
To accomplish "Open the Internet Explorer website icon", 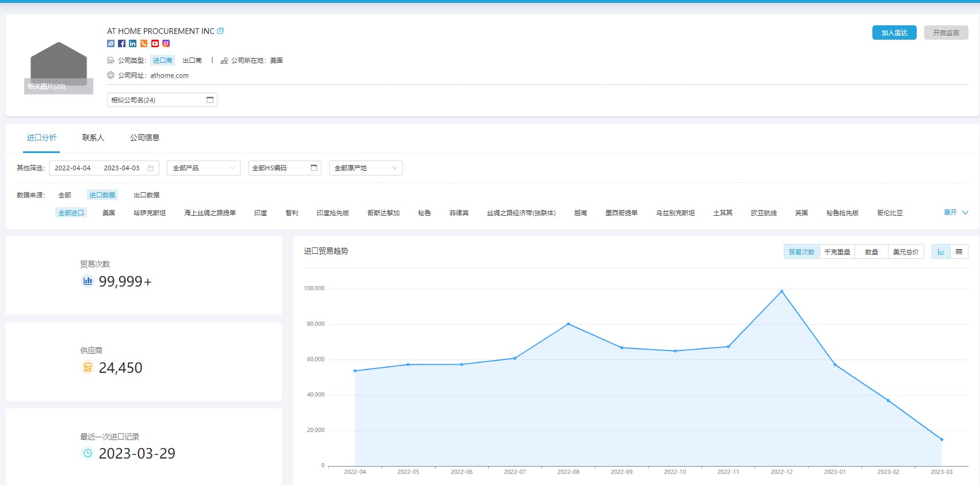I will [110, 44].
